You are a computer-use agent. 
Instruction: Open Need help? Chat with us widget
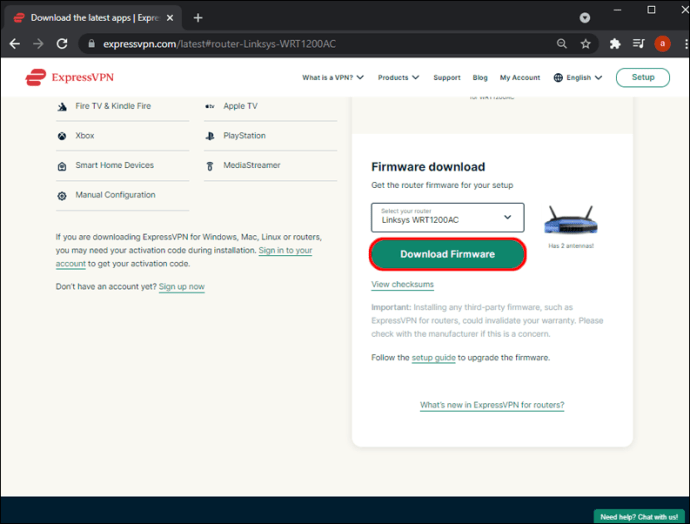(639, 517)
